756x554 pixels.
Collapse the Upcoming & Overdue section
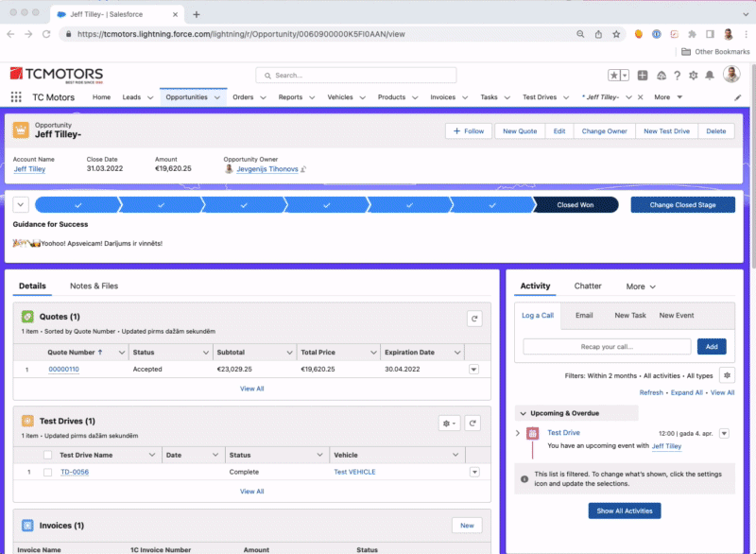pyautogui.click(x=523, y=413)
